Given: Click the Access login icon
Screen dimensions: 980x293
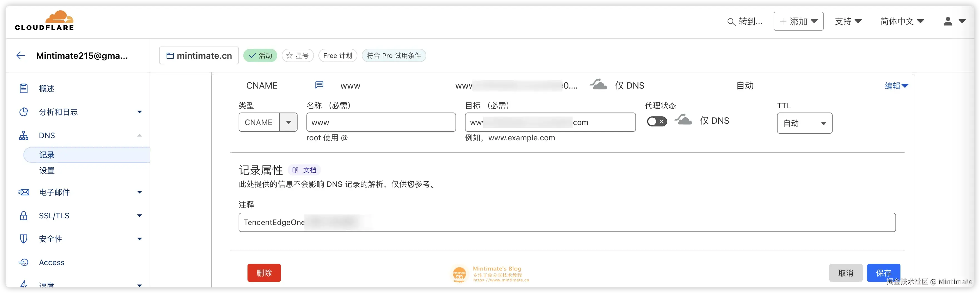Looking at the screenshot, I should (24, 263).
